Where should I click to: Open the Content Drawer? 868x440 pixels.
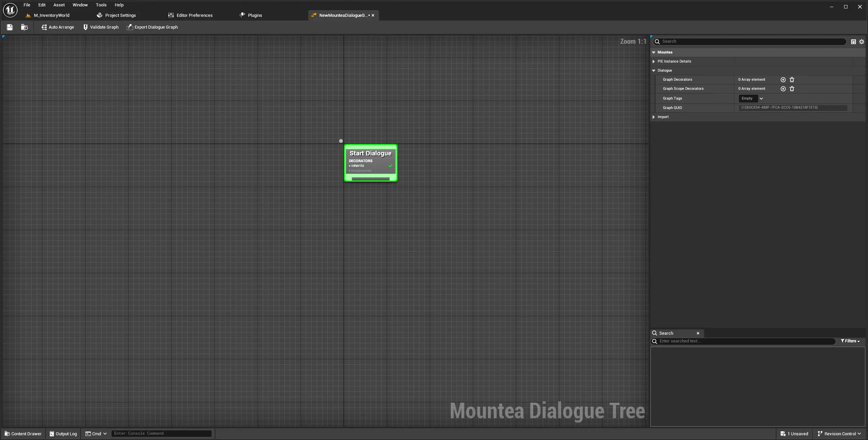(x=23, y=434)
